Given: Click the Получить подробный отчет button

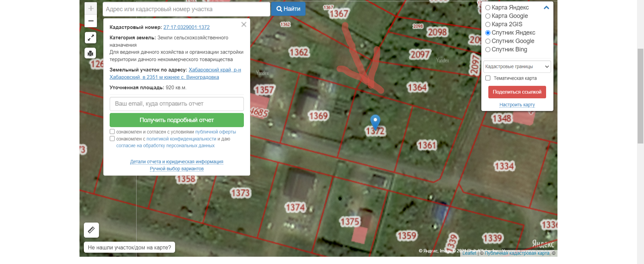Looking at the screenshot, I should (176, 120).
